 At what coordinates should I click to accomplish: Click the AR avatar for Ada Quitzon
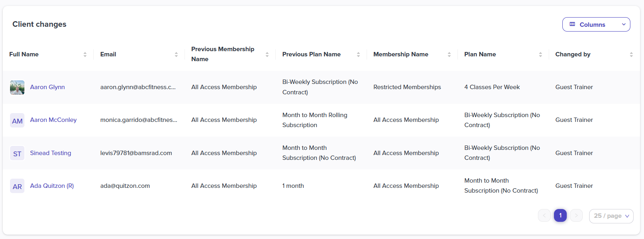click(x=17, y=186)
